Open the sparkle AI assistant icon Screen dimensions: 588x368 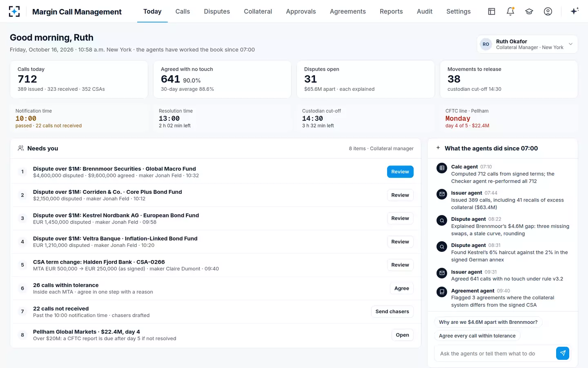(575, 11)
